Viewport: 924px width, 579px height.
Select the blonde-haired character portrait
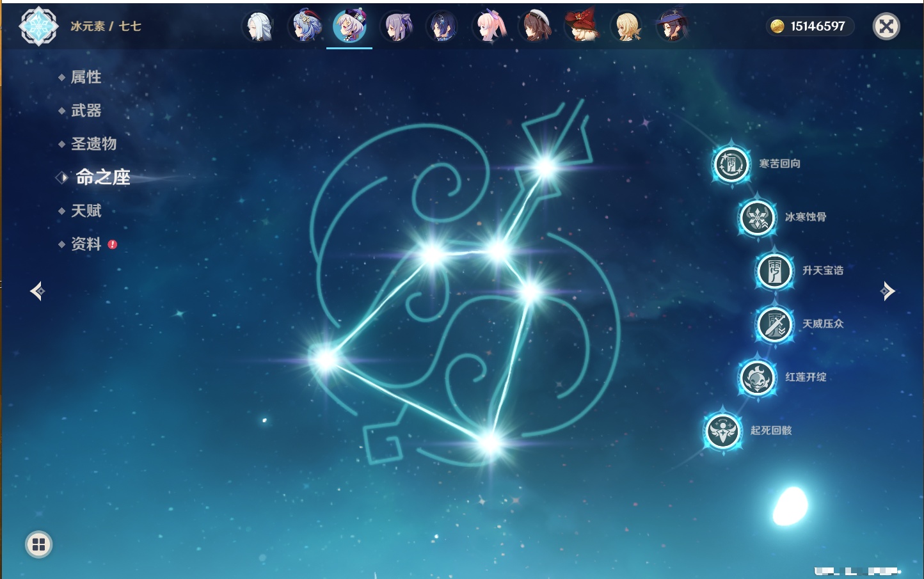pyautogui.click(x=627, y=27)
